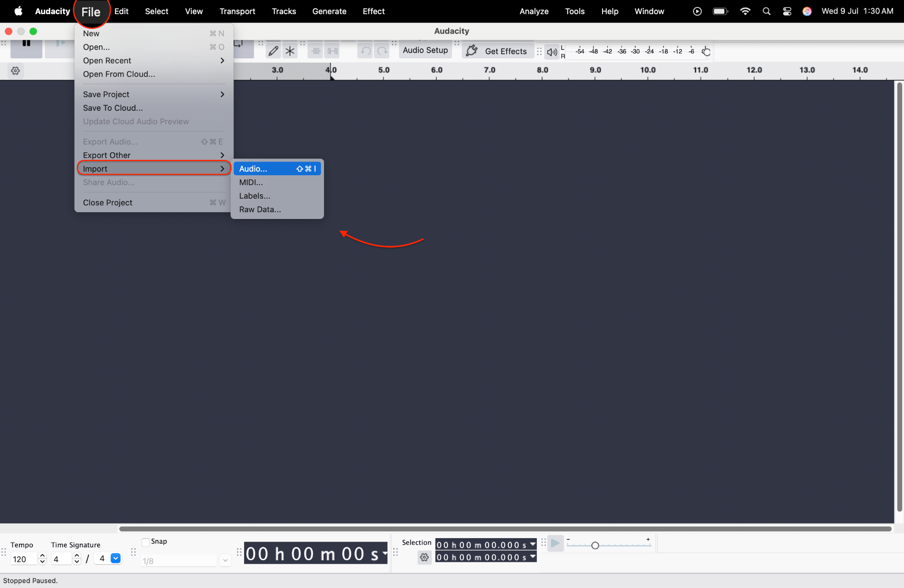Open Spotlight search magnifier icon
The image size is (904, 588).
point(766,11)
